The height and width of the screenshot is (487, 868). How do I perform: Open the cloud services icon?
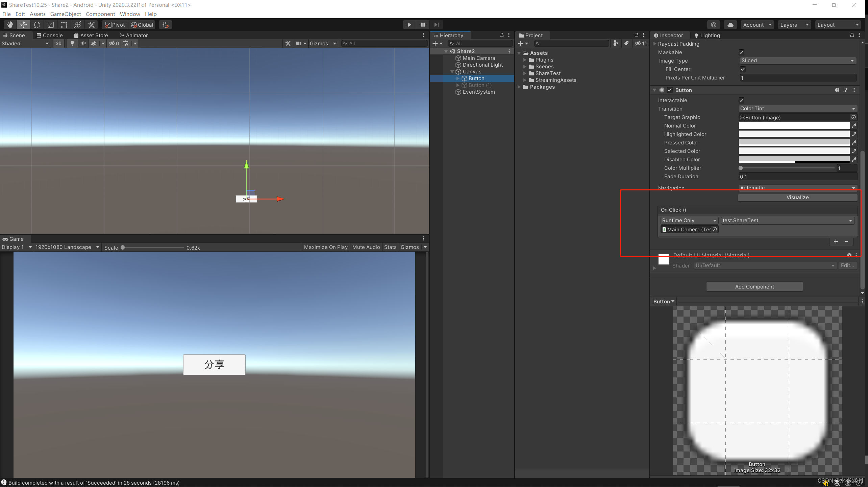click(x=730, y=25)
